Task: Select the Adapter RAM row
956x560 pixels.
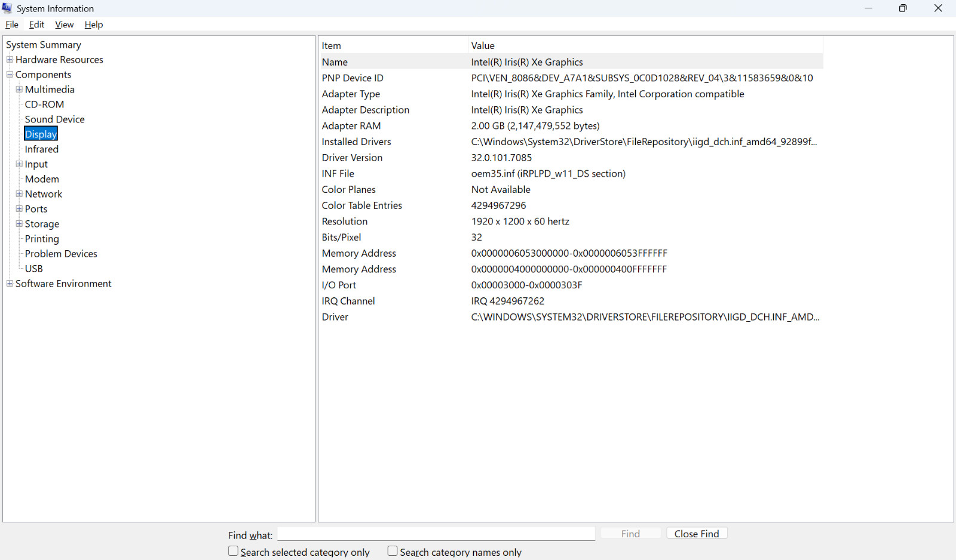Action: pos(572,126)
